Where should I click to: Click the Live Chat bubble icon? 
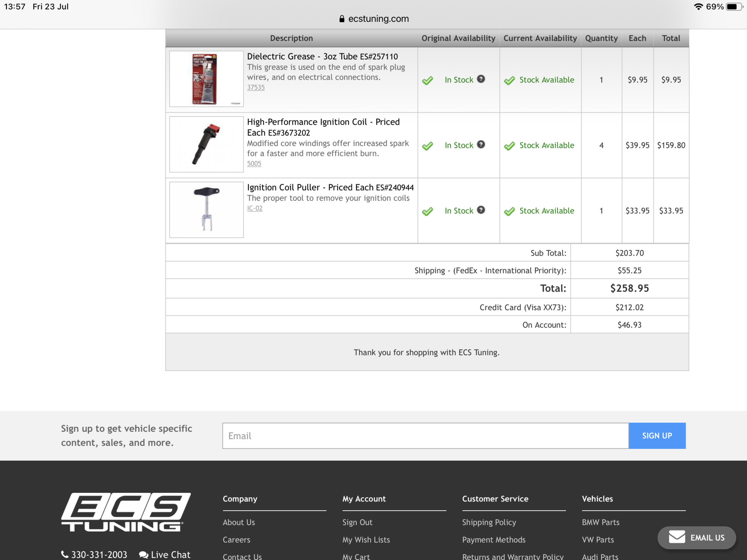pyautogui.click(x=143, y=555)
